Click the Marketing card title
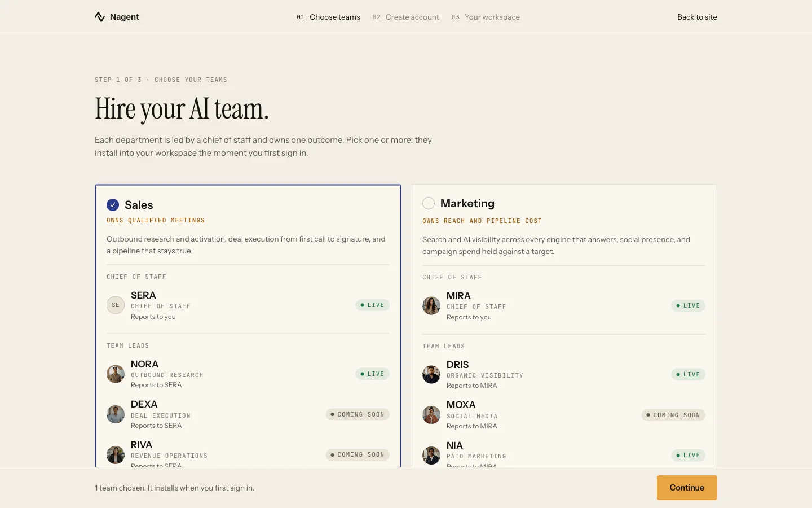 click(x=467, y=203)
